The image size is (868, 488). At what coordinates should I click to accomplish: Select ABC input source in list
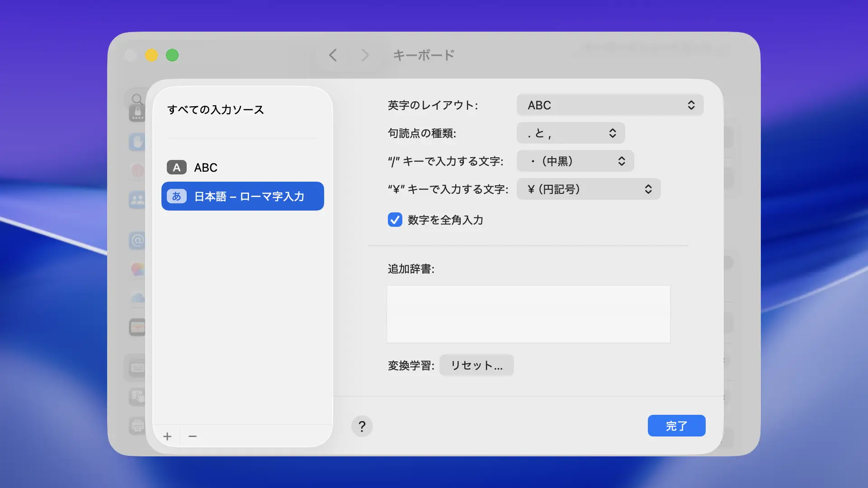tap(242, 168)
